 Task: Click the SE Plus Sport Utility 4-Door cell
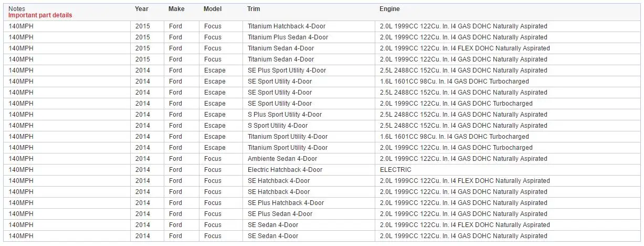(x=287, y=70)
